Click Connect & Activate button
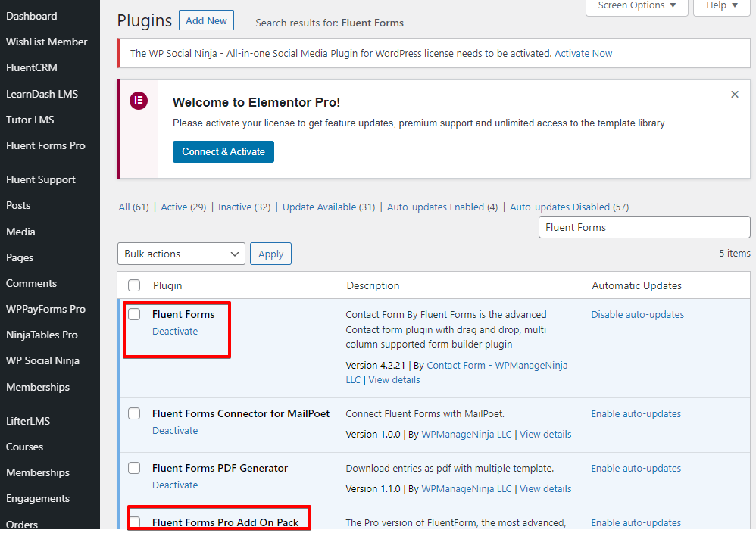This screenshot has width=756, height=533. click(x=223, y=152)
